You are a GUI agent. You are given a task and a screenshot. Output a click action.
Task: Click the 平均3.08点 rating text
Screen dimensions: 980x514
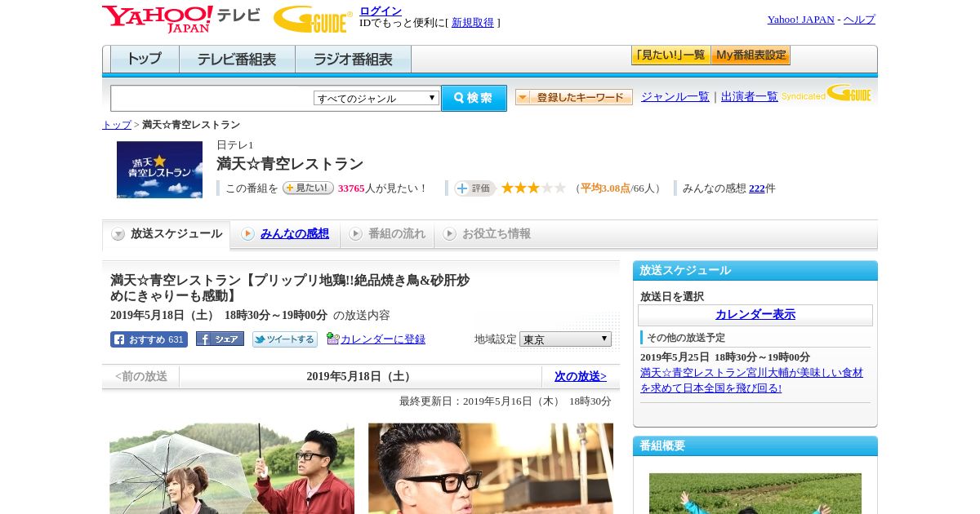click(x=605, y=188)
